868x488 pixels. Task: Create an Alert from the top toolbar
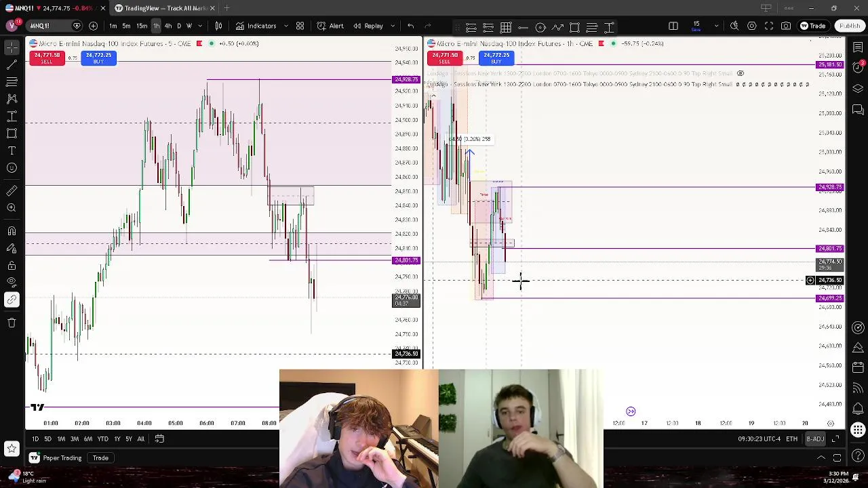click(330, 26)
